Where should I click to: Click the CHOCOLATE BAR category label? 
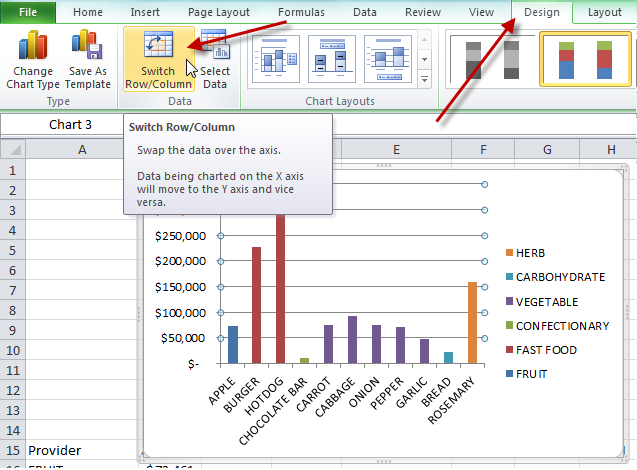coord(273,412)
